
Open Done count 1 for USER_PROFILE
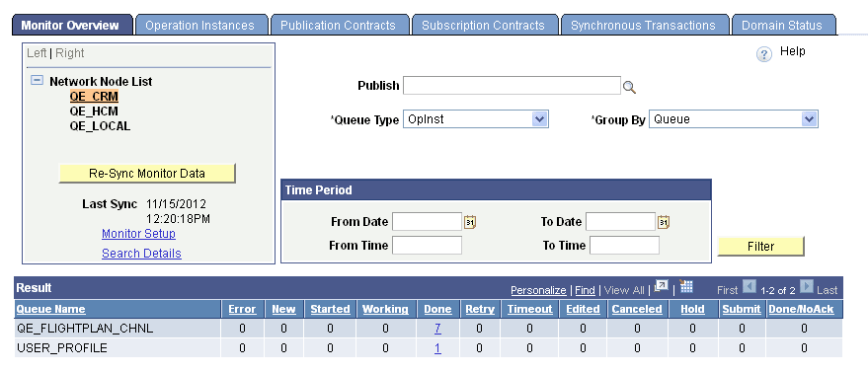pyautogui.click(x=437, y=348)
